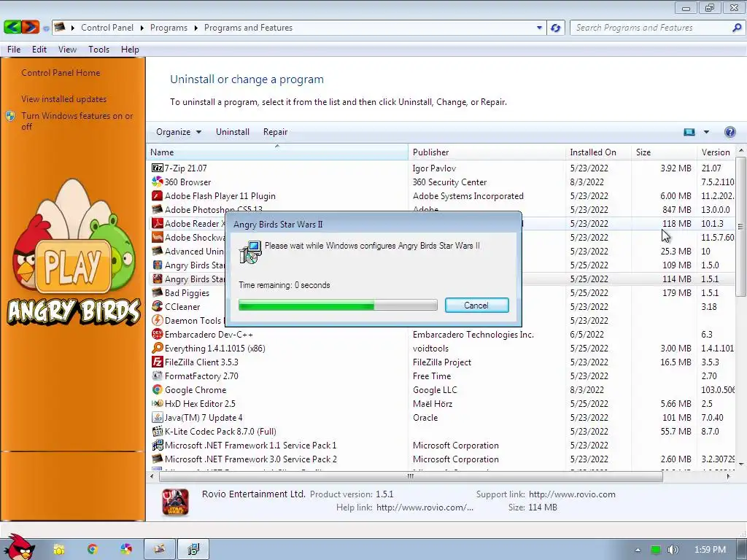Cancel the Angry Birds Star Wars II configuration
The height and width of the screenshot is (560, 747).
point(476,306)
